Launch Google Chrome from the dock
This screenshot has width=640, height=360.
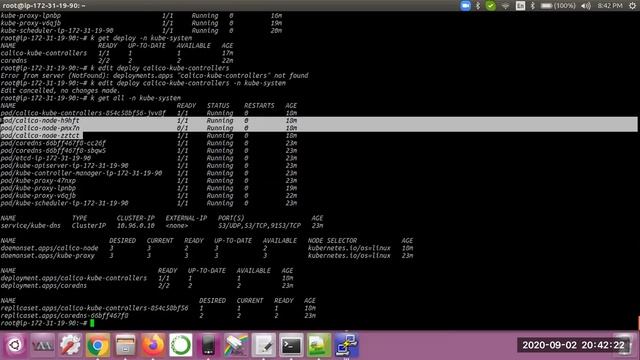tap(98, 345)
